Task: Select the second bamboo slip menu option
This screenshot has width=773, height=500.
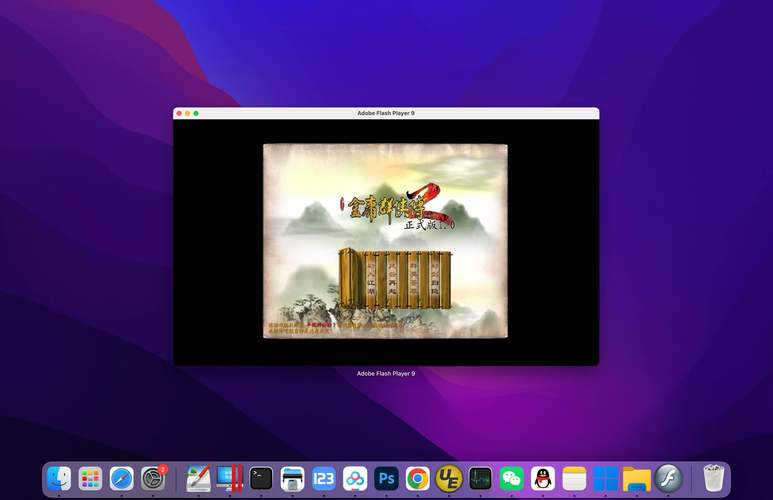Action: click(x=392, y=280)
